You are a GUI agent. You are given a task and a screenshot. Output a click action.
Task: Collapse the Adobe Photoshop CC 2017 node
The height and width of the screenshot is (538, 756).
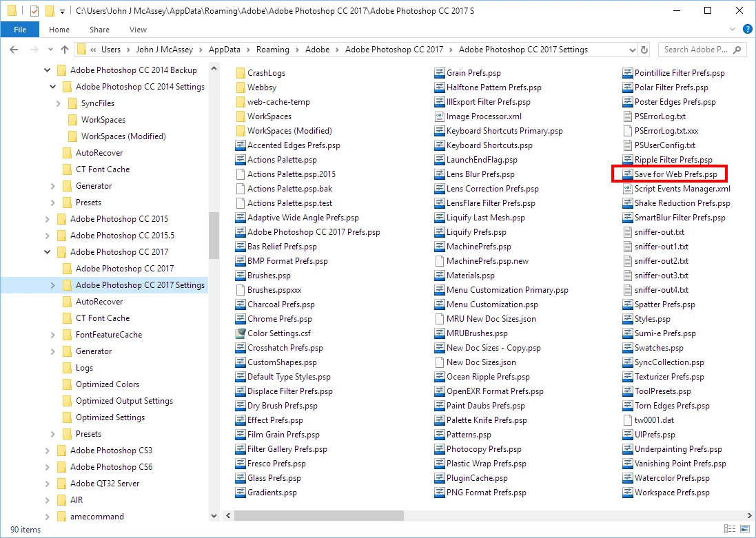tap(48, 251)
